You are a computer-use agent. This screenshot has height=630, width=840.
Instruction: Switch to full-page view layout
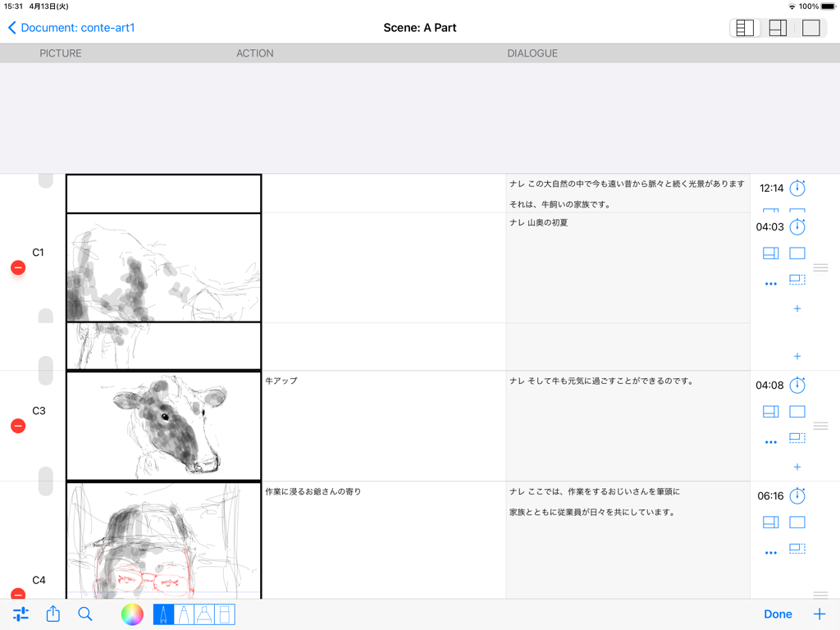click(810, 27)
